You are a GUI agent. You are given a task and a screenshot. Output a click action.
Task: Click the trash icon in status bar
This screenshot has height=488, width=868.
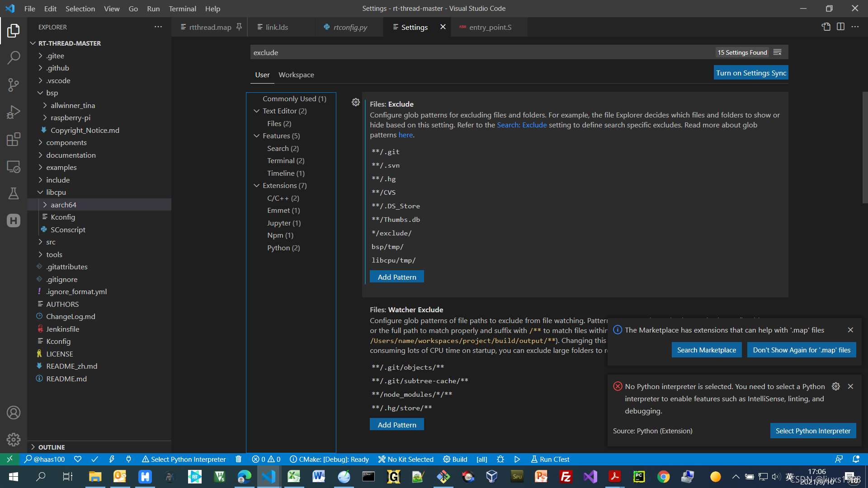(x=239, y=459)
